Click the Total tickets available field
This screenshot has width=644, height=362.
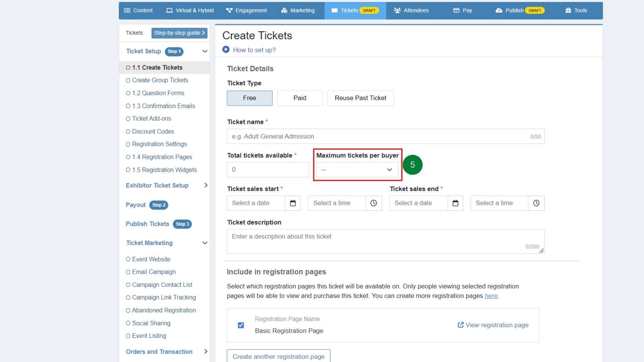(268, 170)
